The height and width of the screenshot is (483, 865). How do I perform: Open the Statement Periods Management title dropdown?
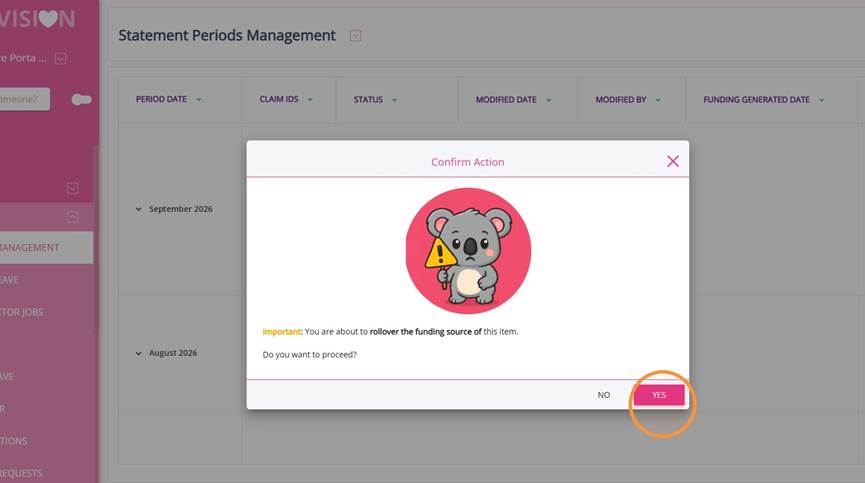(x=355, y=36)
